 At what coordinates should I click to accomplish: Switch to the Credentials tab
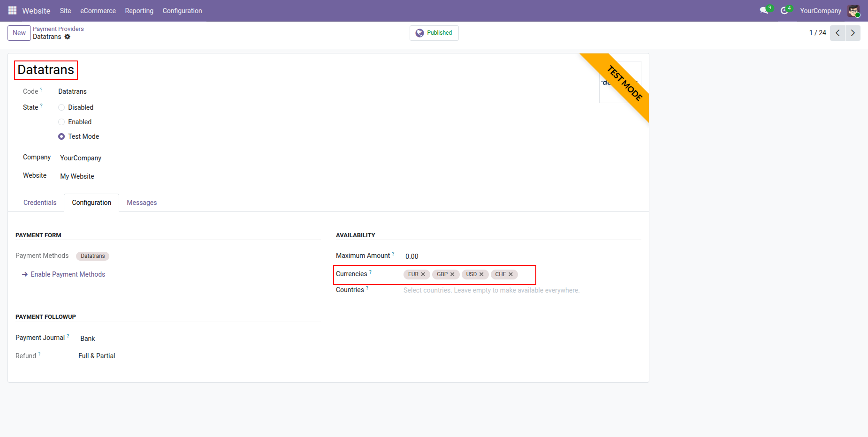click(x=40, y=203)
